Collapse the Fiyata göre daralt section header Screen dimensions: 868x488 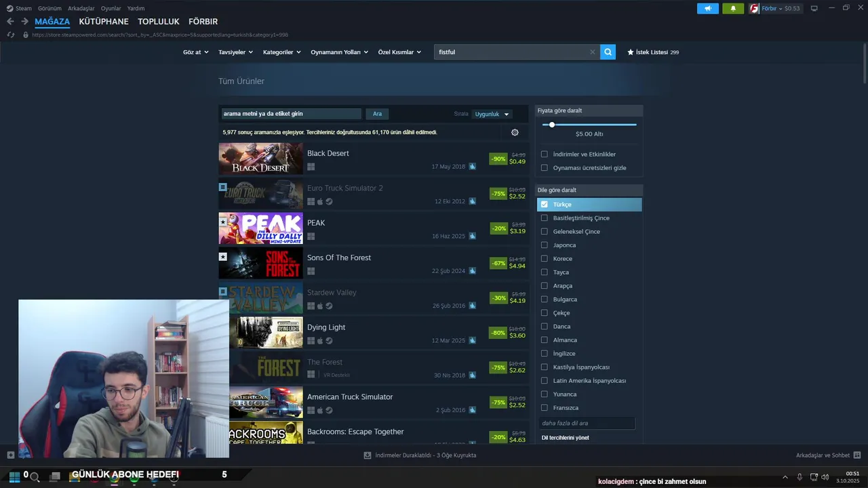[x=589, y=110]
